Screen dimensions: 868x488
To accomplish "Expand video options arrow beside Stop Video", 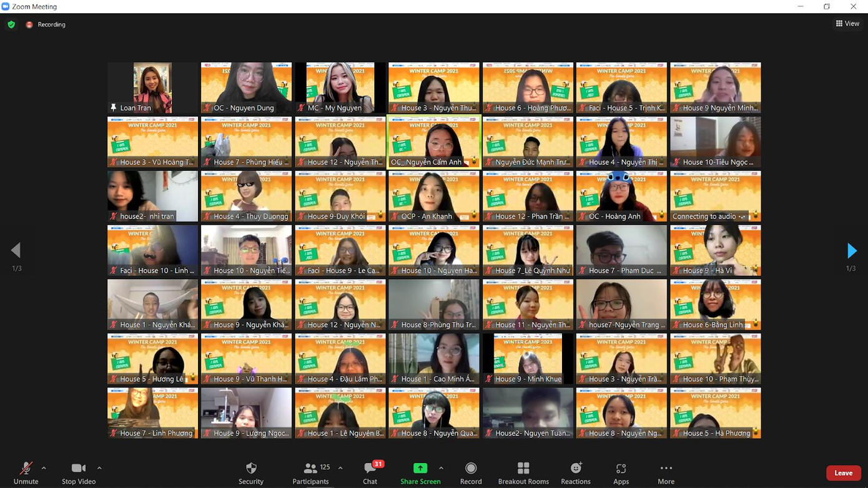I will pos(99,468).
